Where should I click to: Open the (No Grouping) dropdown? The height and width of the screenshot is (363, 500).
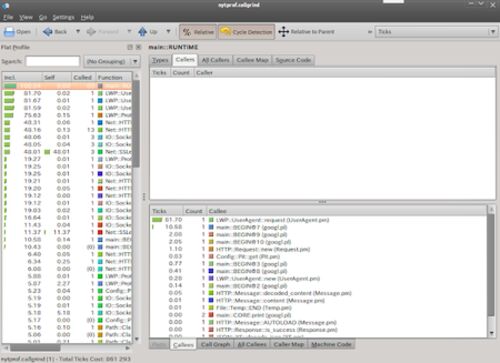point(112,61)
